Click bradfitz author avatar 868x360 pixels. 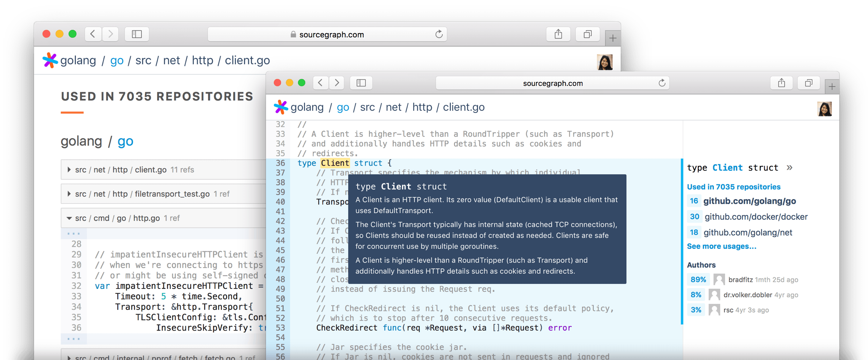click(719, 279)
